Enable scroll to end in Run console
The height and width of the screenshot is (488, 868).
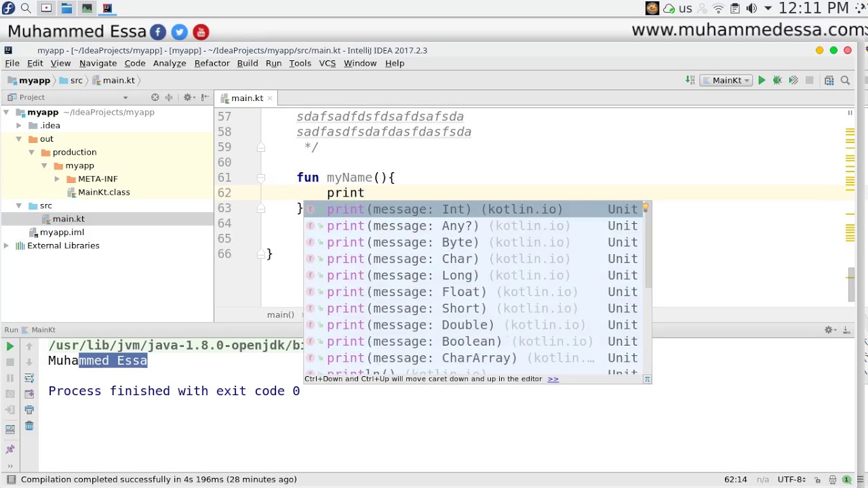(x=29, y=393)
